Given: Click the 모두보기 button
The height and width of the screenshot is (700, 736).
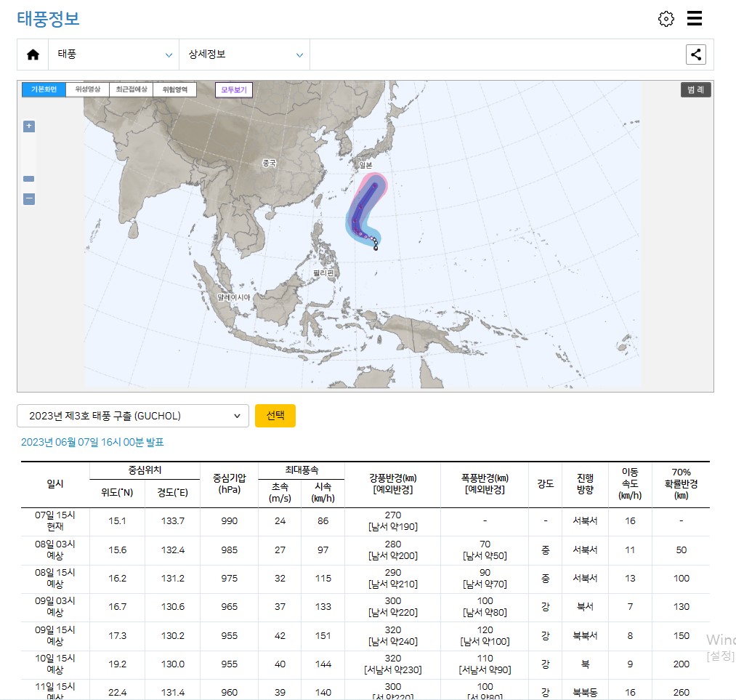Looking at the screenshot, I should click(x=234, y=89).
